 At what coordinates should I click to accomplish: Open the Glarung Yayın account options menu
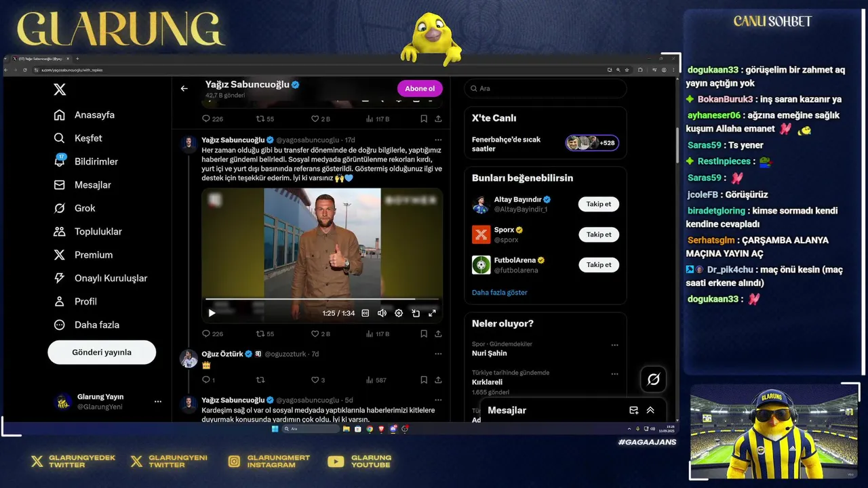point(158,402)
